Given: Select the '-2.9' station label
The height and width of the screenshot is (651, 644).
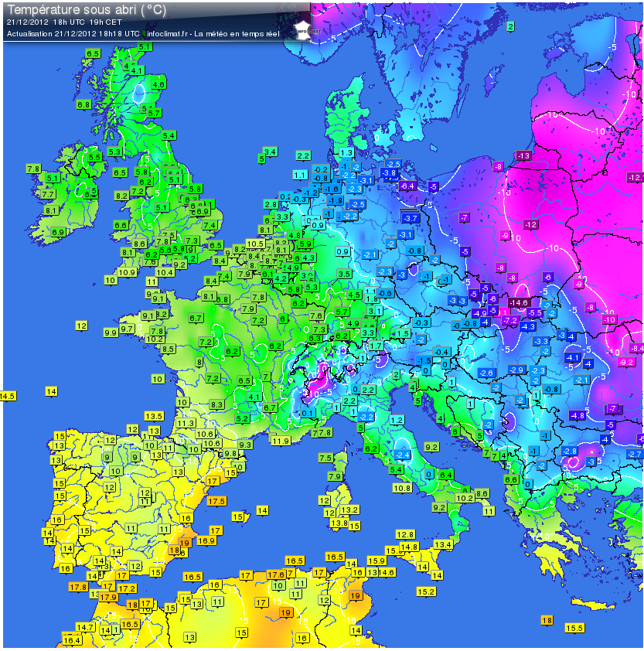Looking at the screenshot, I should (x=516, y=370).
